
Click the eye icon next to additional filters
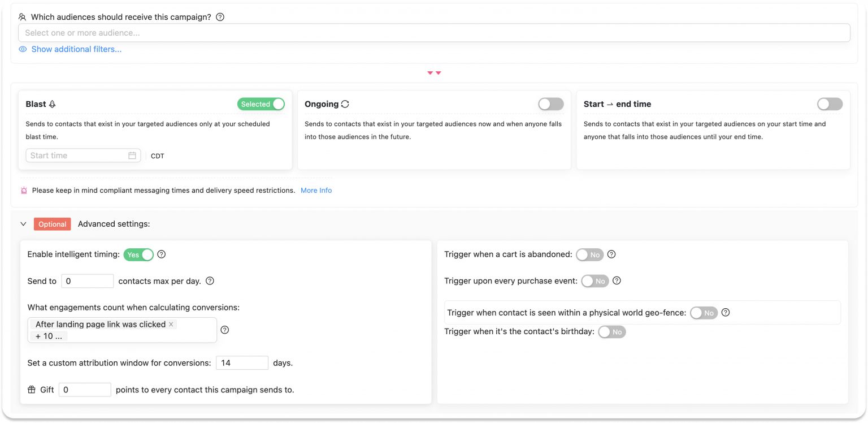(x=23, y=49)
